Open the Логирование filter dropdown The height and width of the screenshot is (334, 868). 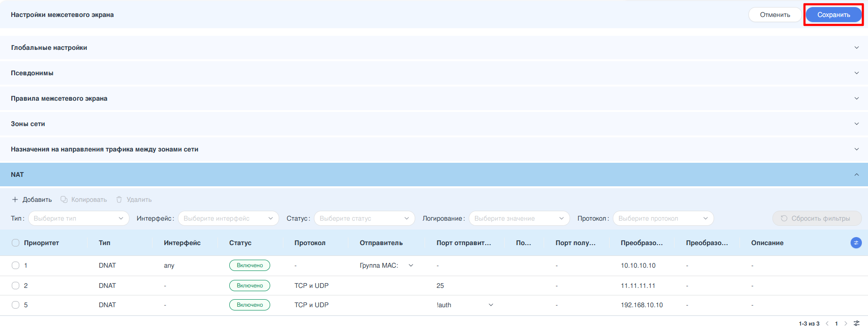pos(519,218)
